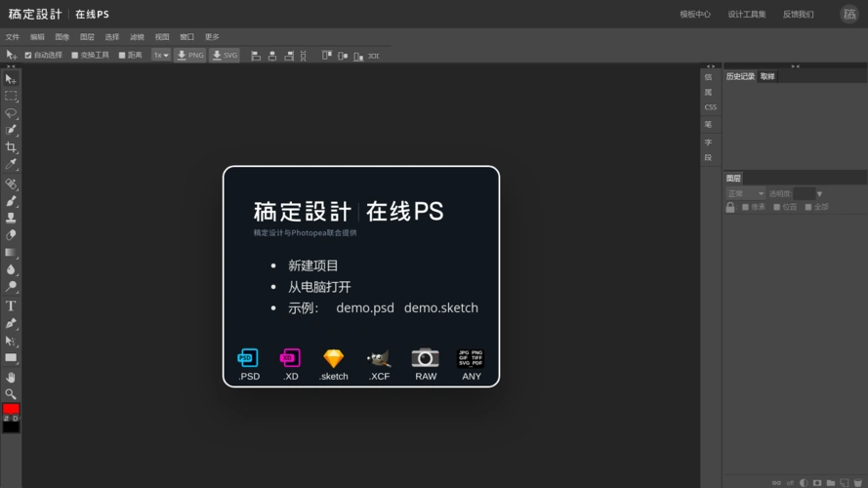Select the Blur droplet tool

[11, 269]
